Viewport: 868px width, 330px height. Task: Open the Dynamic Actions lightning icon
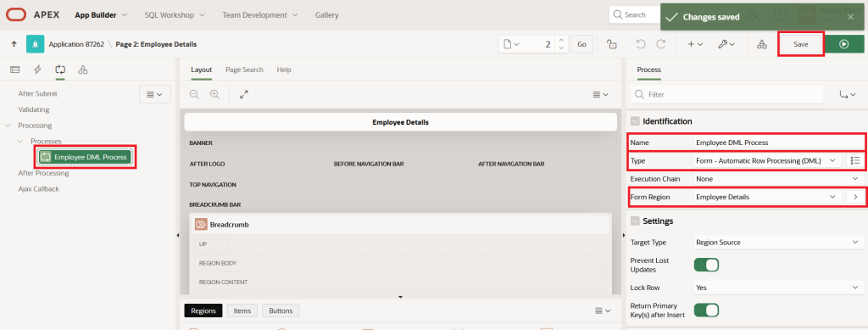[37, 70]
